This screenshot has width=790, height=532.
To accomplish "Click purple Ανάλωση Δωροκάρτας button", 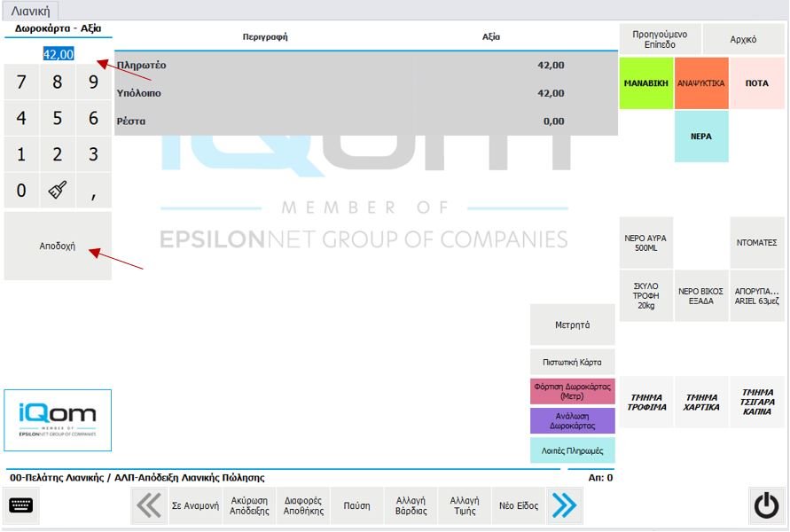I will 572,420.
